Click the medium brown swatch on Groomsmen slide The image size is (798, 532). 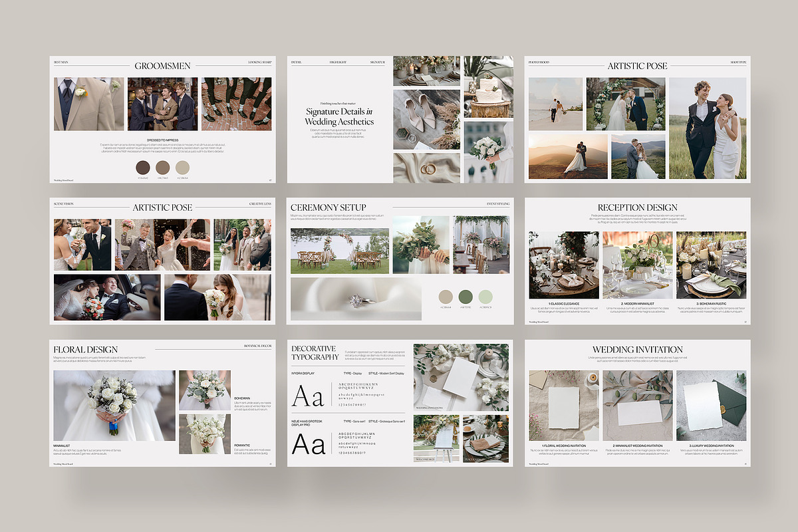163,167
